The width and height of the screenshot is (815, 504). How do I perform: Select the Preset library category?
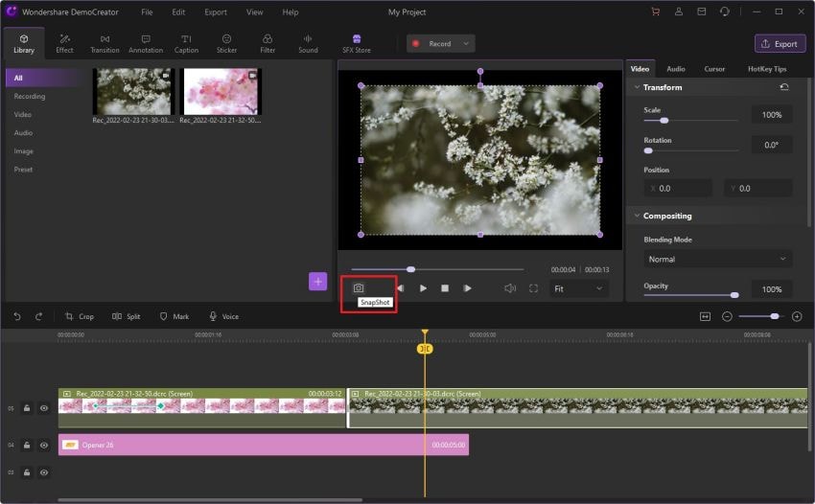tap(23, 170)
